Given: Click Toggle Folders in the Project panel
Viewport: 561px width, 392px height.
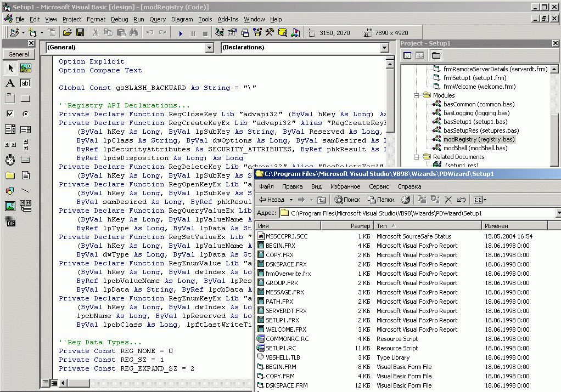Looking at the screenshot, I should (436, 55).
